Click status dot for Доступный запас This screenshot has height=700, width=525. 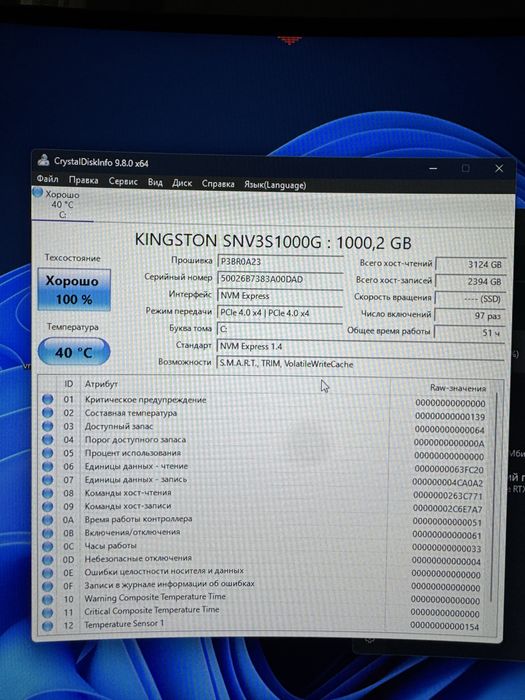pyautogui.click(x=48, y=426)
